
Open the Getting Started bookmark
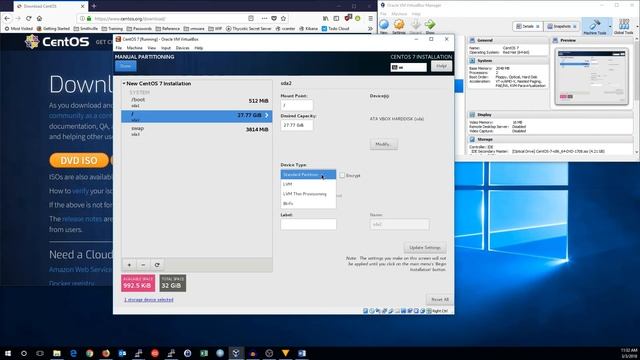[53, 29]
